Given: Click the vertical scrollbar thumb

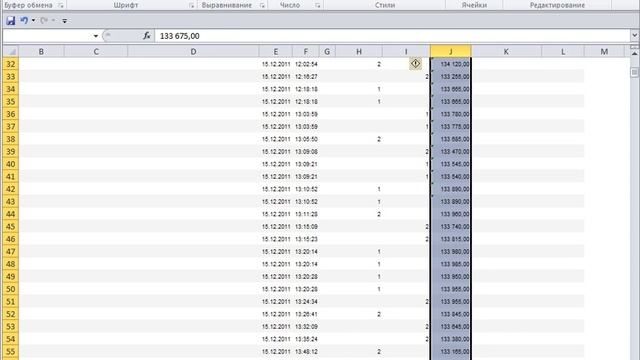Looking at the screenshot, I should (x=634, y=72).
